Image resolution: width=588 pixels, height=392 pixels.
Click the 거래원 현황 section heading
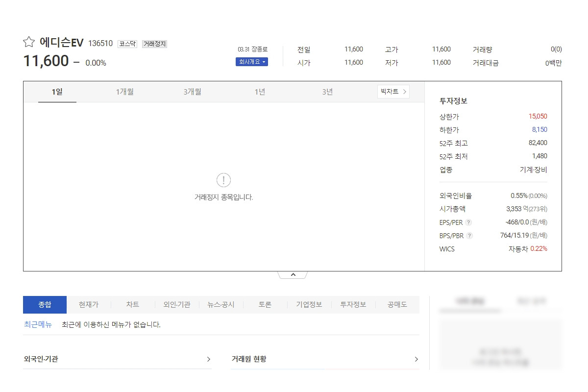tap(249, 359)
